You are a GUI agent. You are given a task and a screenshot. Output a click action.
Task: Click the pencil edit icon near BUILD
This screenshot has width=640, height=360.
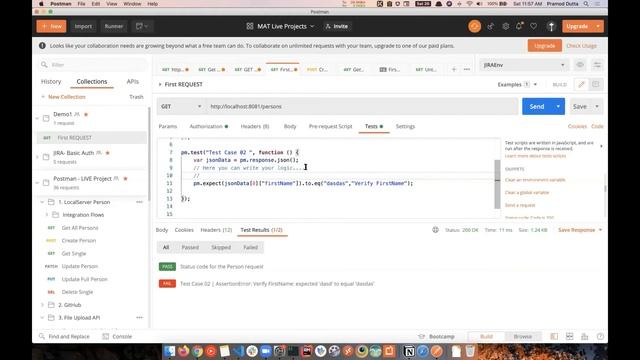pos(581,84)
